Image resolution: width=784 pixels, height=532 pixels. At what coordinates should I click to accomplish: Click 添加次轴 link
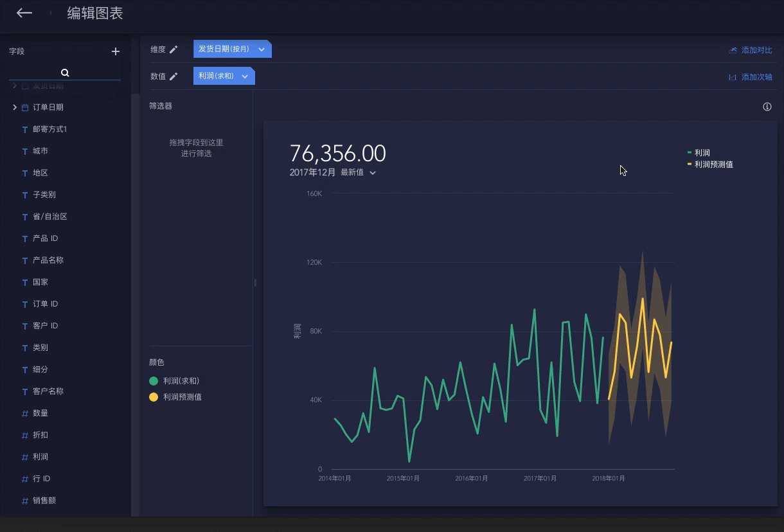pos(751,77)
